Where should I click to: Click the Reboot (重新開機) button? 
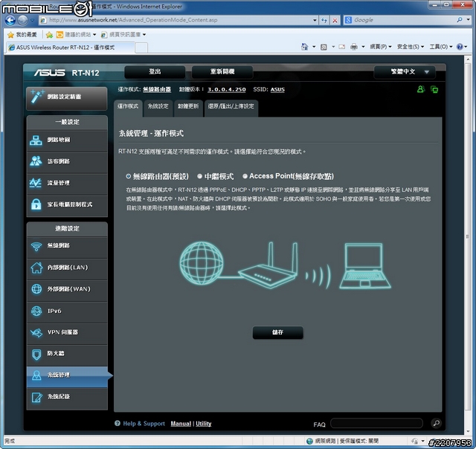222,72
